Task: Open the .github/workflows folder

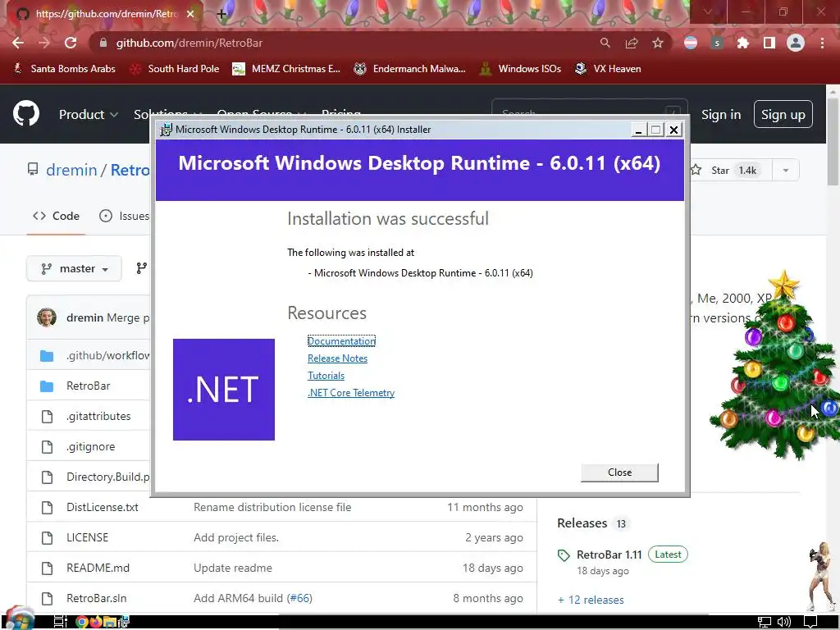Action: [107, 355]
